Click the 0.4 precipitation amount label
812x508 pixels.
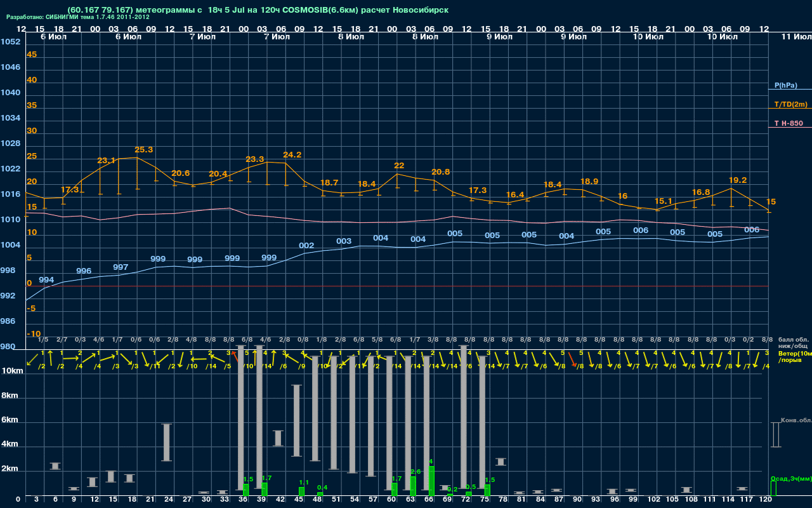tap(322, 488)
